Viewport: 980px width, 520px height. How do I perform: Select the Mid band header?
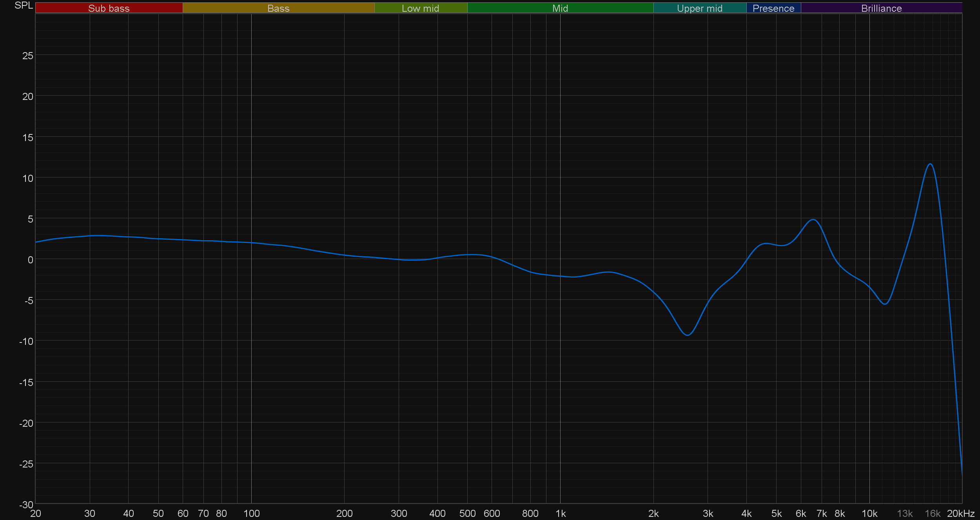tap(560, 8)
